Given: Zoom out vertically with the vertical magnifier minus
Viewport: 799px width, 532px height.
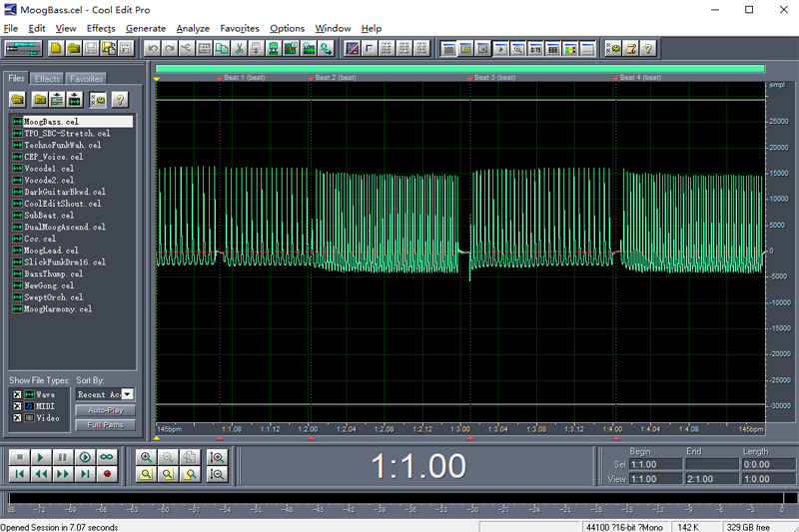Looking at the screenshot, I should (x=217, y=474).
